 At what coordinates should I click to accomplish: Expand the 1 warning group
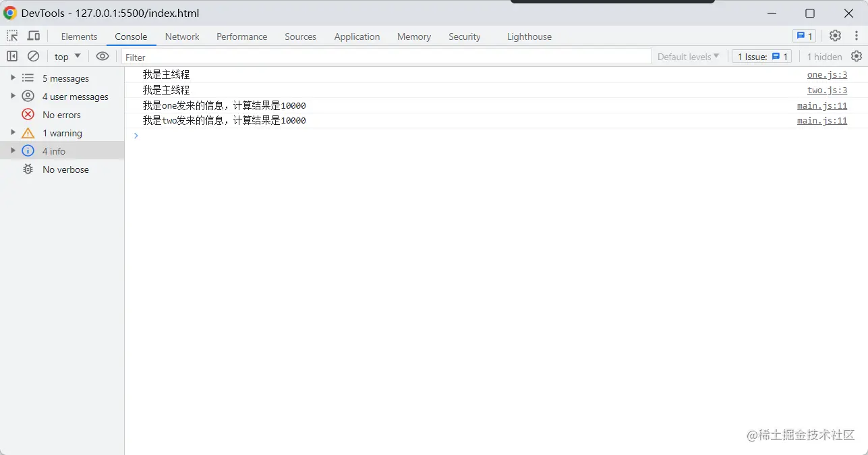(x=13, y=132)
